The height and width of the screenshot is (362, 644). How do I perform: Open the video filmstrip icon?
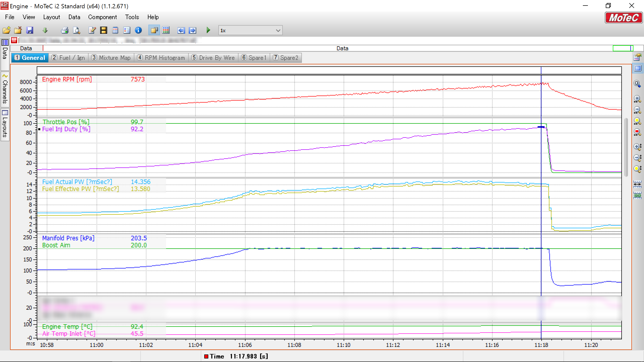pyautogui.click(x=103, y=30)
